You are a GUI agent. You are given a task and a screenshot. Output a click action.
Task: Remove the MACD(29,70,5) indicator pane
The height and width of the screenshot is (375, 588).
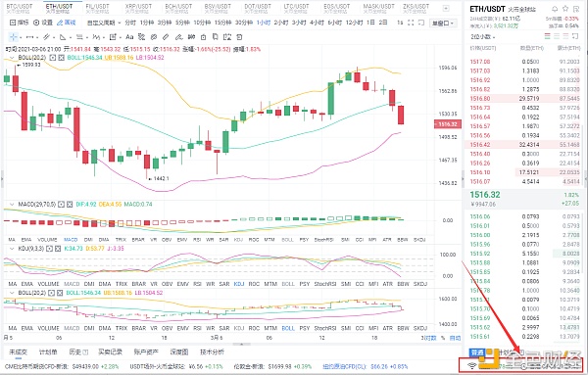70,205
